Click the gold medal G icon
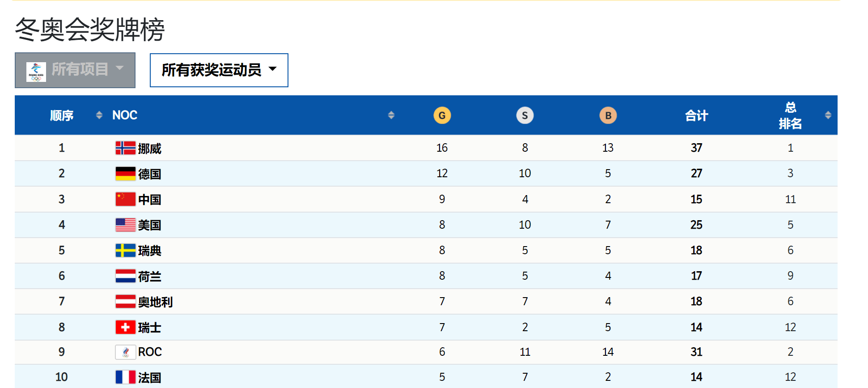This screenshot has height=388, width=868. tap(442, 115)
